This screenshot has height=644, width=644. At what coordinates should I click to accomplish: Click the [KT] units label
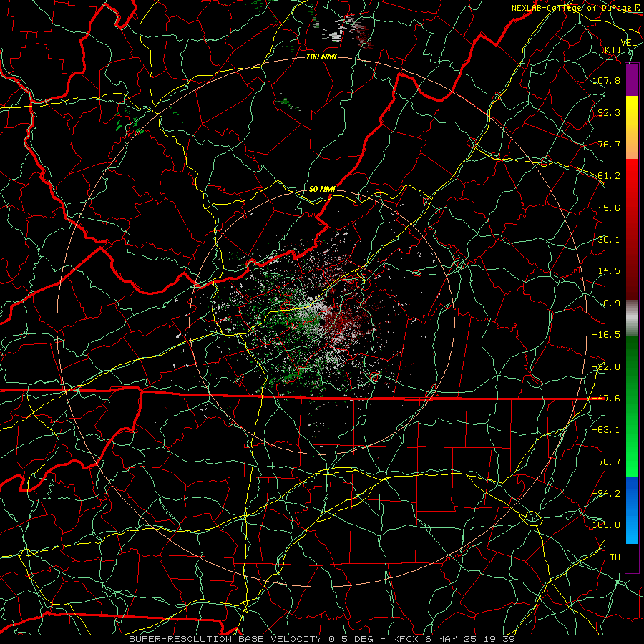pos(611,49)
